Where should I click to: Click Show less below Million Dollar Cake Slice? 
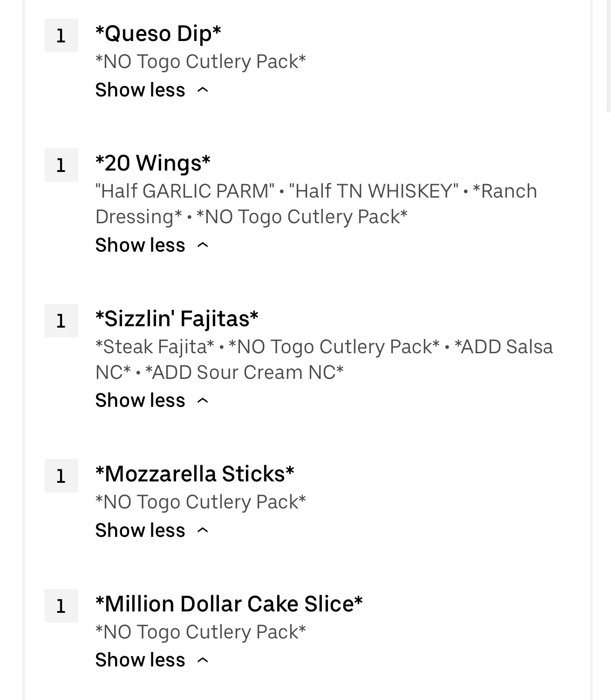pyautogui.click(x=140, y=660)
